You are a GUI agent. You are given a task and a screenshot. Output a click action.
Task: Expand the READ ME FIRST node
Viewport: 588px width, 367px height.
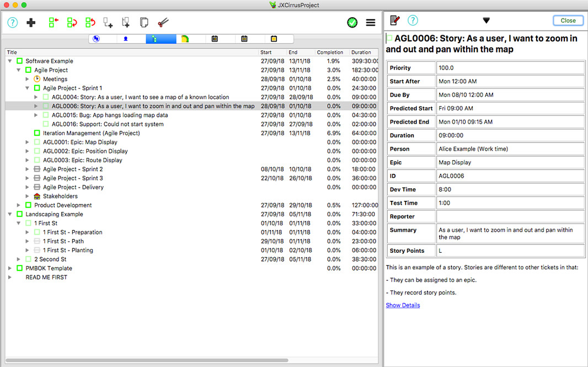click(10, 277)
